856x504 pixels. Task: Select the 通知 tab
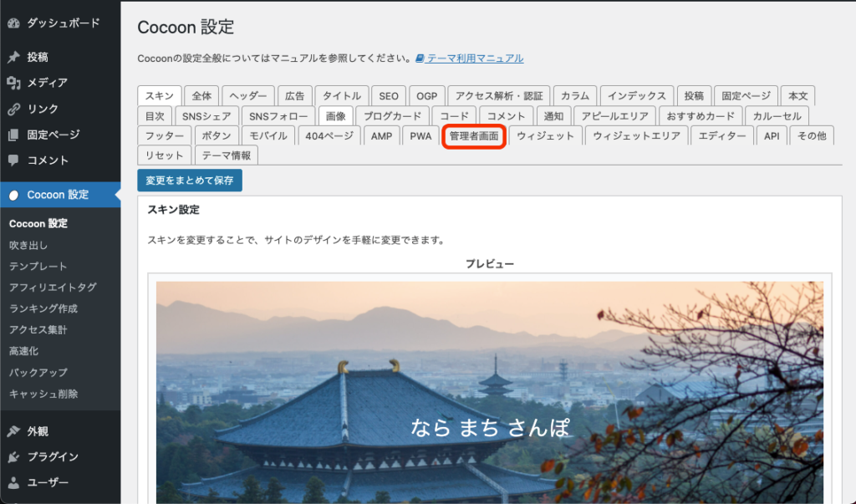point(553,116)
